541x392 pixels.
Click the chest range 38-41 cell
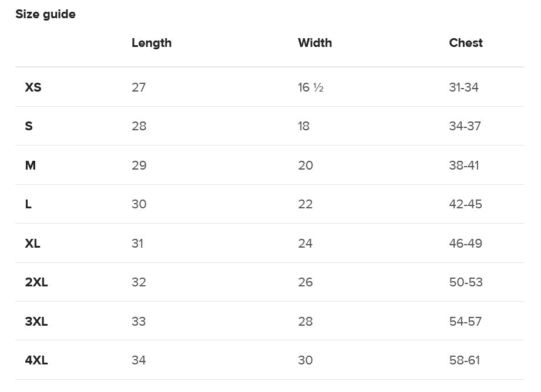pyautogui.click(x=464, y=165)
